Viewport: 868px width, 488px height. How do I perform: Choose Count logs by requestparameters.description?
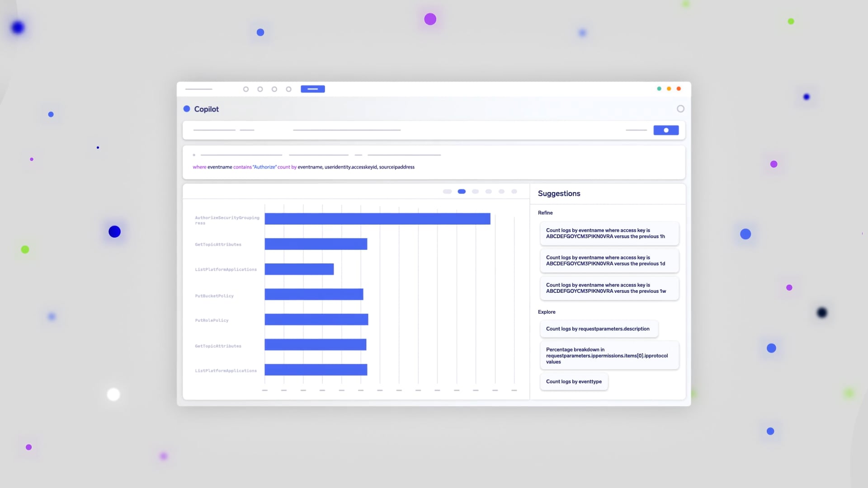598,329
